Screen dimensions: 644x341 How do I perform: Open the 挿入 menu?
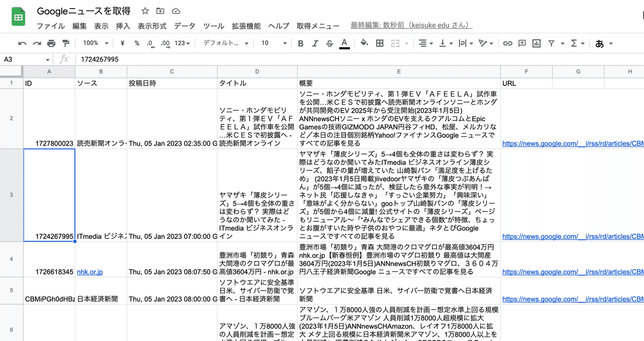123,26
